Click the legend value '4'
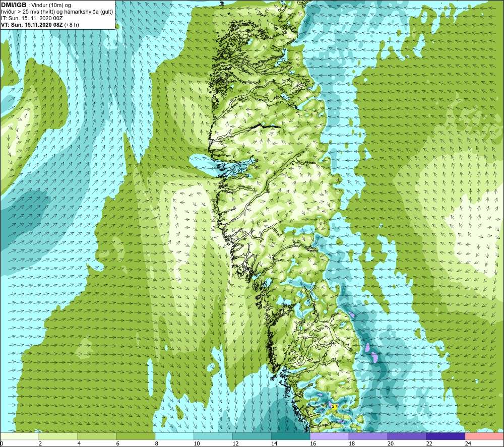504x447 pixels. point(79,443)
